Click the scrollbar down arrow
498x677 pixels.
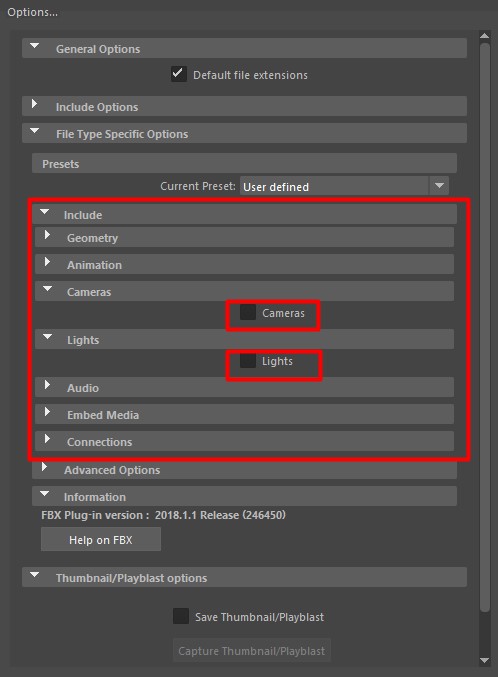click(485, 661)
